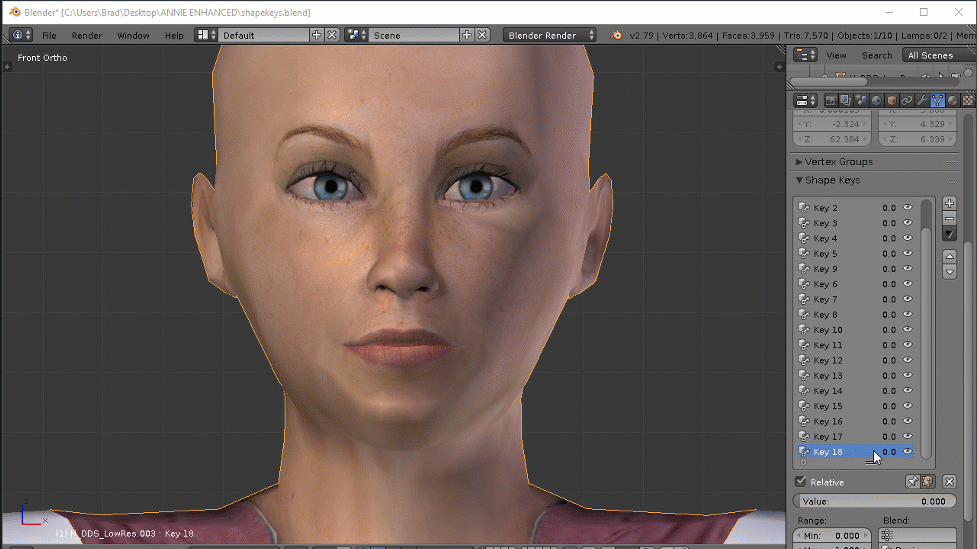Switch to the Material properties tab
This screenshot has width=977, height=549.
953,100
